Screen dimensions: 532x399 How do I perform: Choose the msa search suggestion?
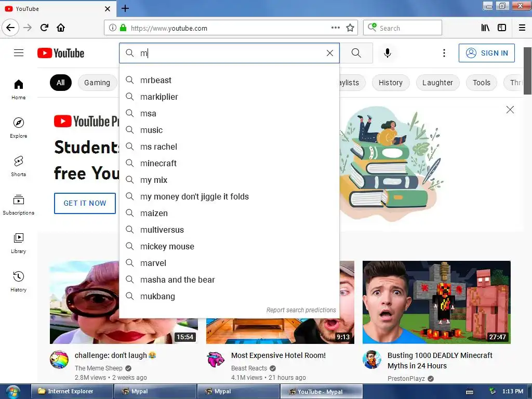tap(229, 113)
